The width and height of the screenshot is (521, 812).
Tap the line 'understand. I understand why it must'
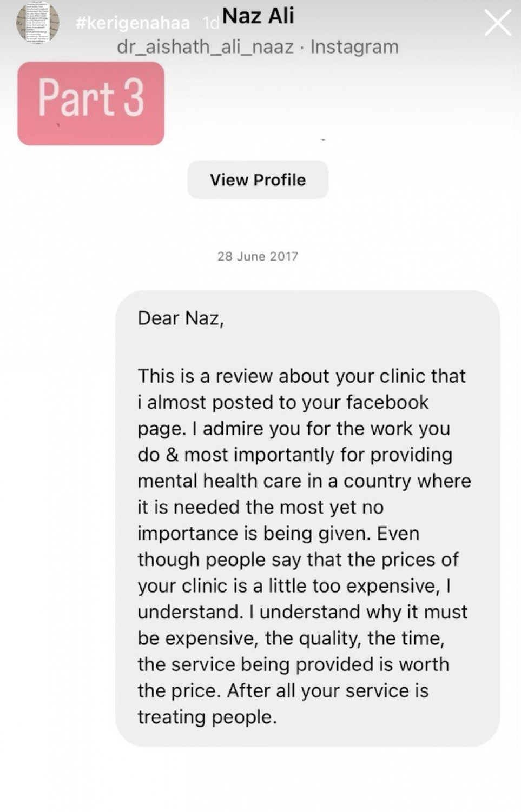pos(302,612)
